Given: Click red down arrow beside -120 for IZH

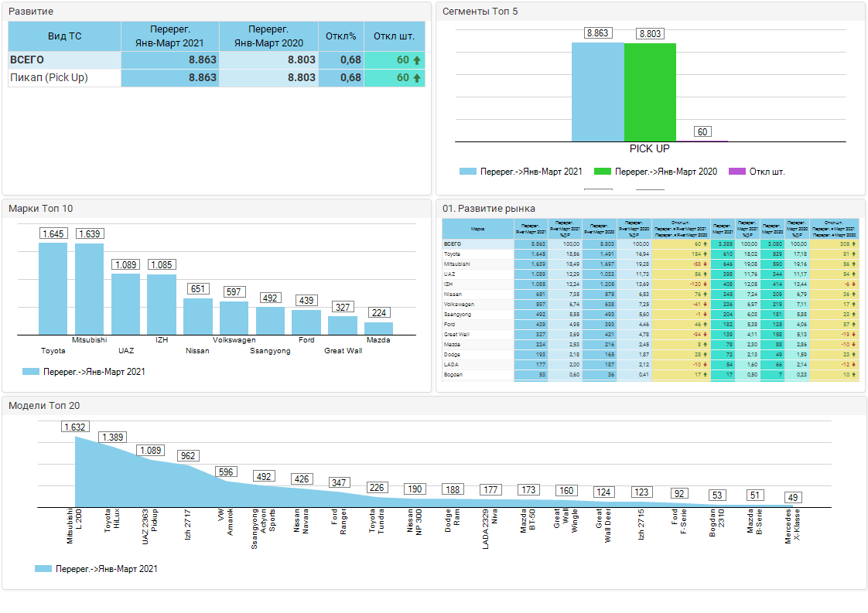Looking at the screenshot, I should [x=706, y=284].
